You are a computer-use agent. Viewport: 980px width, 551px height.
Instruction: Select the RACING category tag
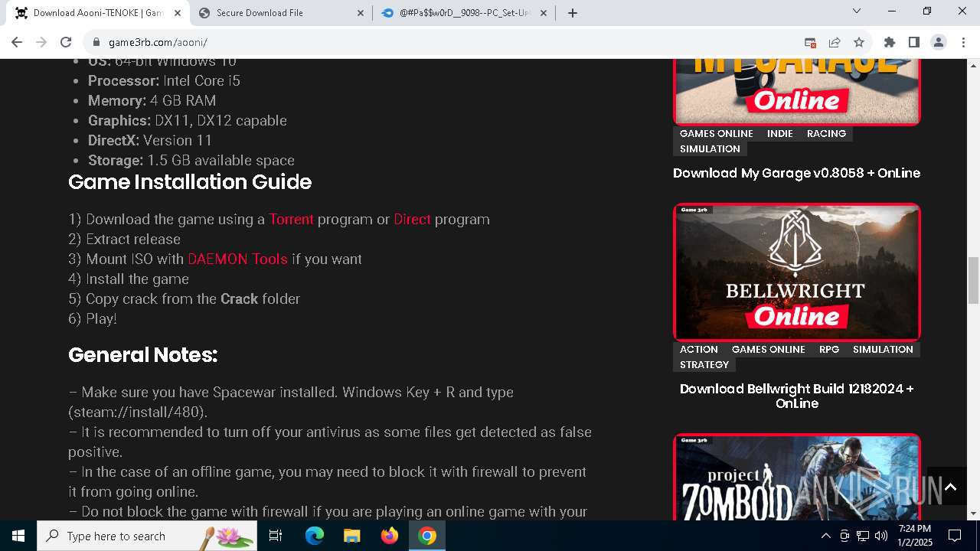pyautogui.click(x=826, y=133)
